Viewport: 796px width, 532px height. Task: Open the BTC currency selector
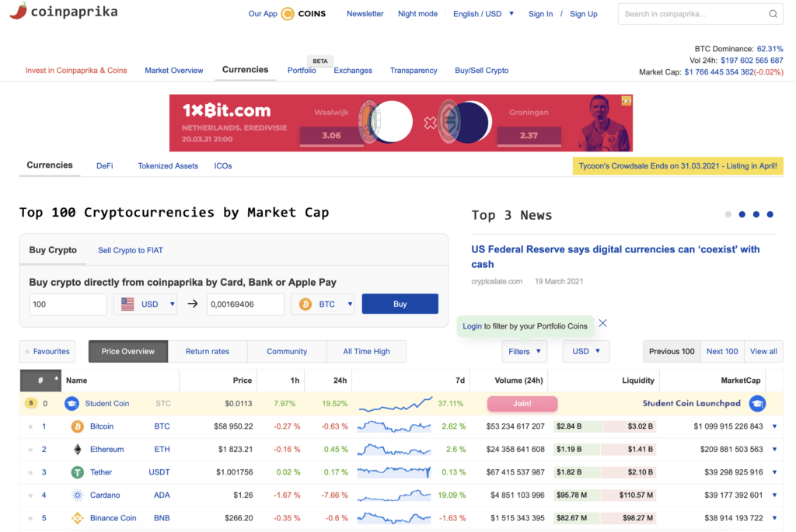(x=323, y=304)
